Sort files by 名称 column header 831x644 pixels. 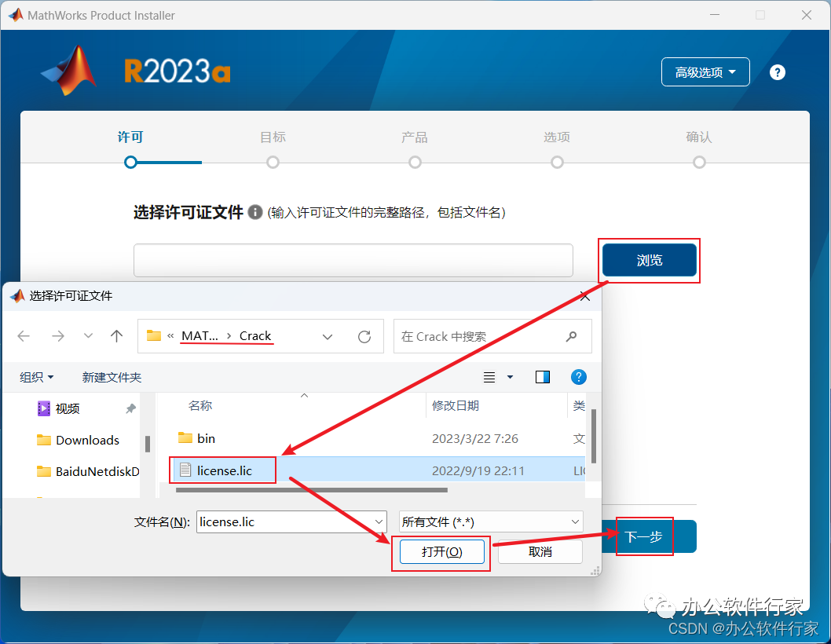click(200, 405)
